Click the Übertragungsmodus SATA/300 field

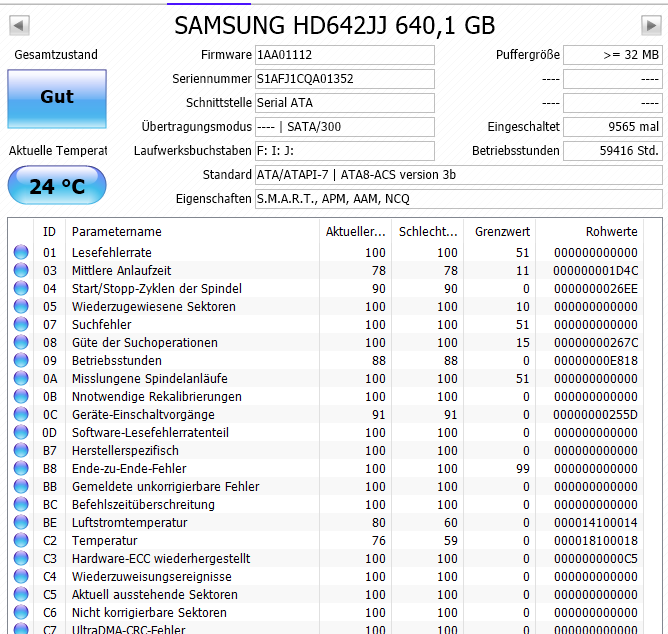tap(345, 127)
